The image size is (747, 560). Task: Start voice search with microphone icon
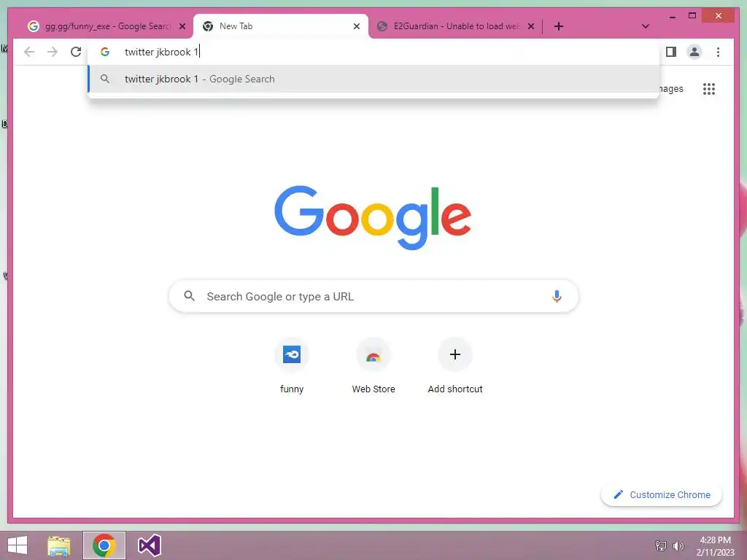(556, 296)
